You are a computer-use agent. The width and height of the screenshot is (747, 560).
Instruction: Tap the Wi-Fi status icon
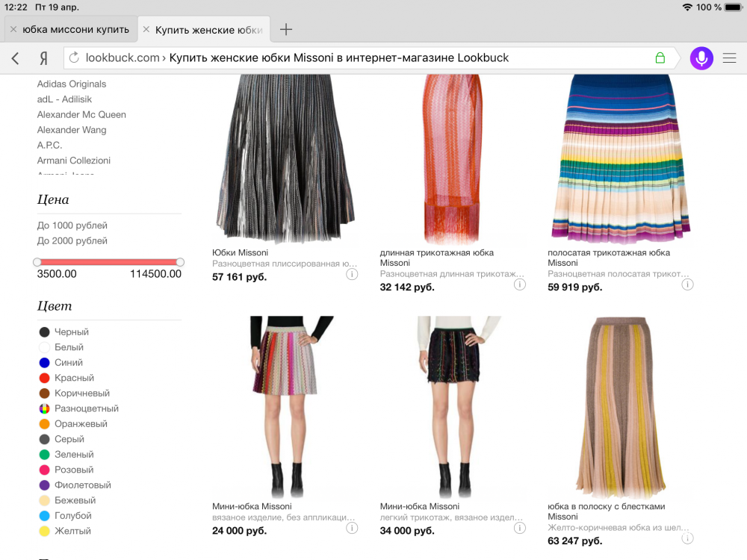pos(687,7)
